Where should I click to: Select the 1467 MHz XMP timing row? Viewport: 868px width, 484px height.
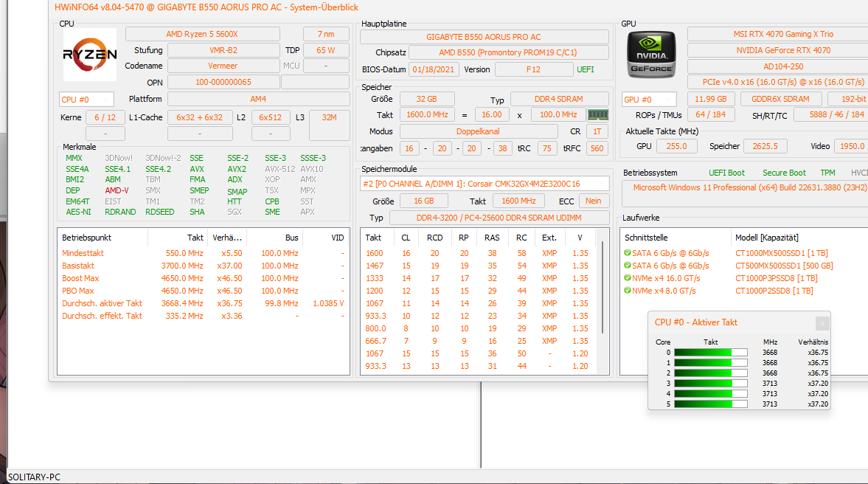[x=479, y=266]
